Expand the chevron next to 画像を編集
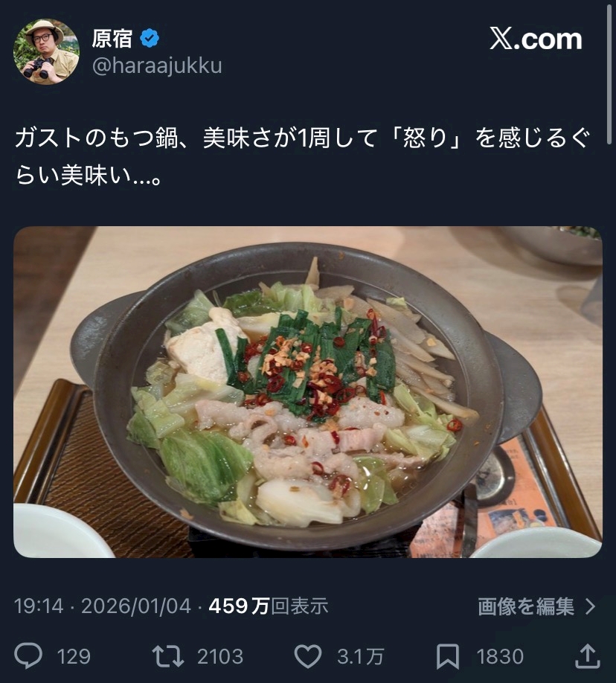The image size is (616, 683). [590, 606]
